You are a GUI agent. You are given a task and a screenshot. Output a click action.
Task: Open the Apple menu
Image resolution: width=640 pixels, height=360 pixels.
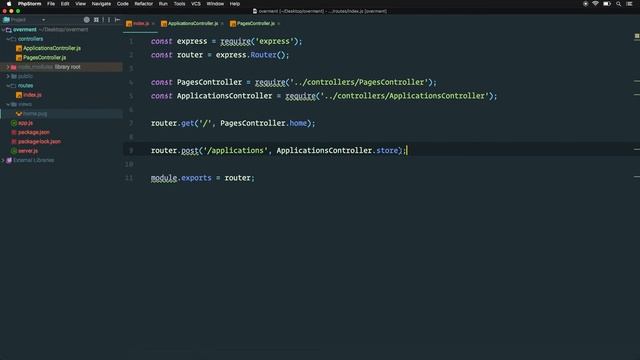tap(9, 4)
